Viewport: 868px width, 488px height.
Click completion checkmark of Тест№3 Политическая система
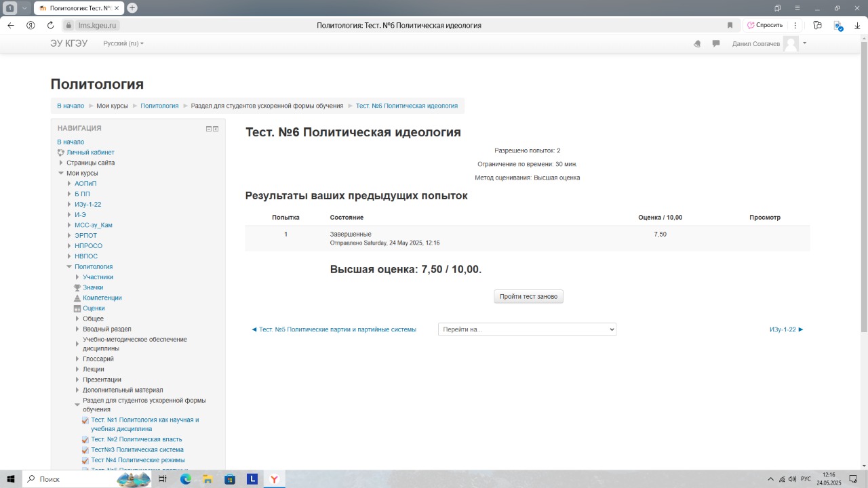click(x=85, y=450)
